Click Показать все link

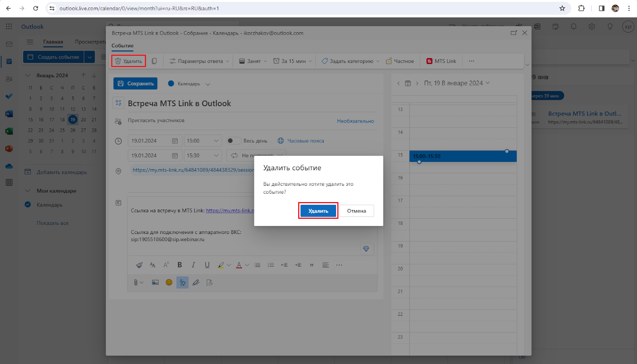coord(53,223)
